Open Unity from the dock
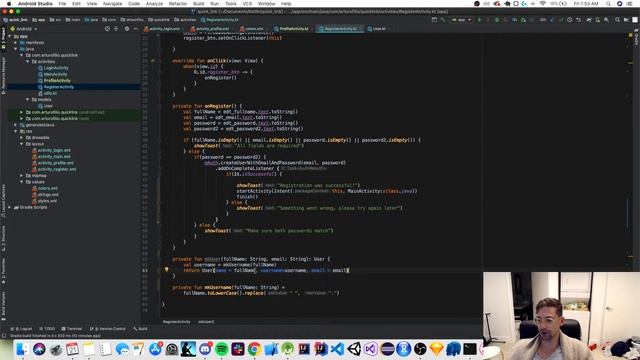 pyautogui.click(x=354, y=349)
